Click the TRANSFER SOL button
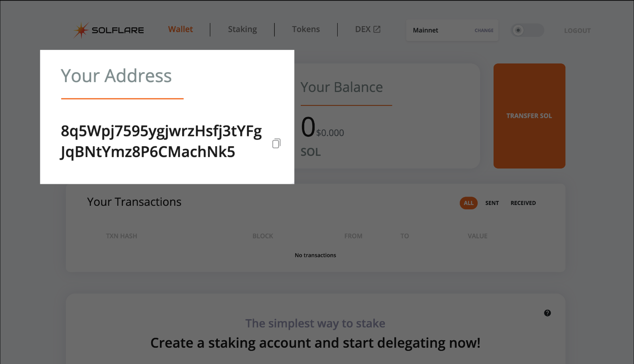 (529, 116)
